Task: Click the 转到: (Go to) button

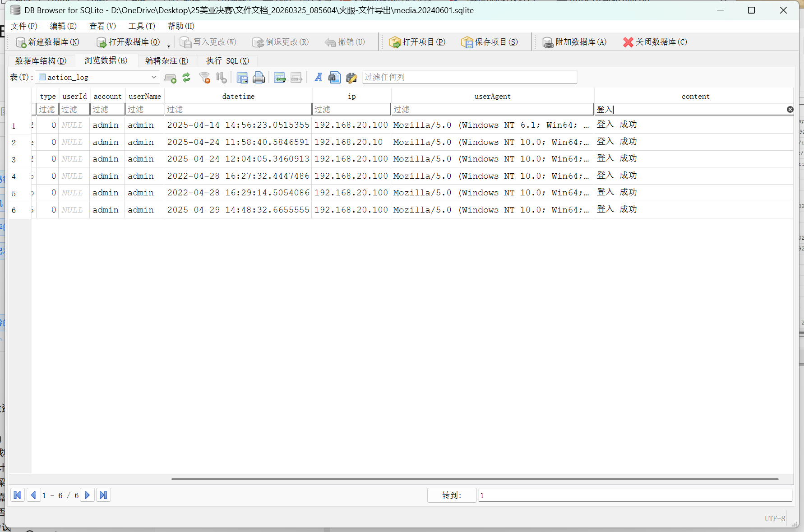Action: click(x=452, y=495)
